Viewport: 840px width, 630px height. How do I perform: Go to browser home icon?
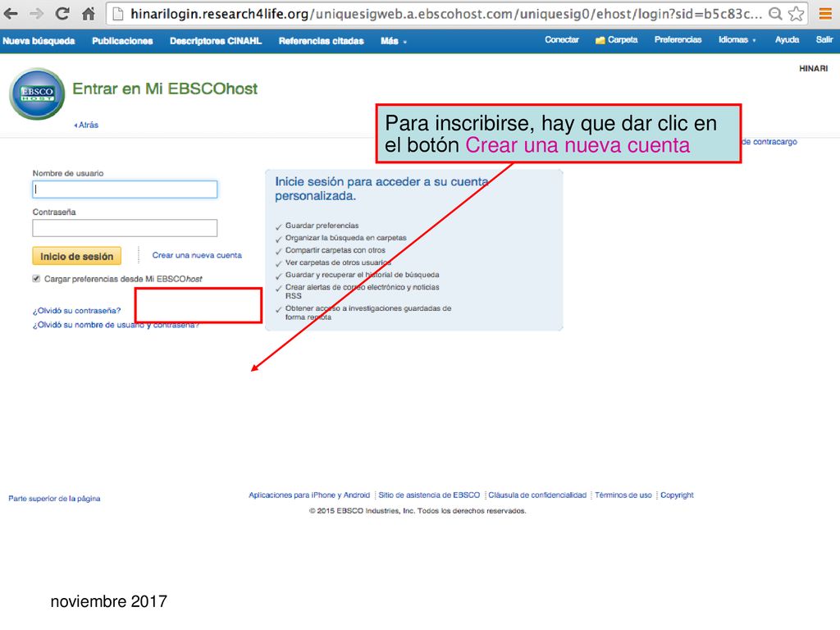89,13
